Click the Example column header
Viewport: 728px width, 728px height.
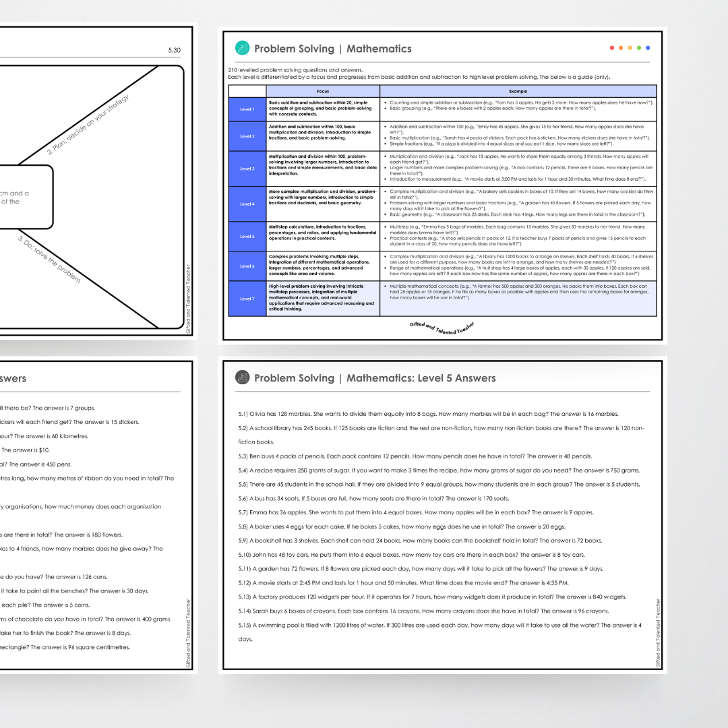(518, 91)
